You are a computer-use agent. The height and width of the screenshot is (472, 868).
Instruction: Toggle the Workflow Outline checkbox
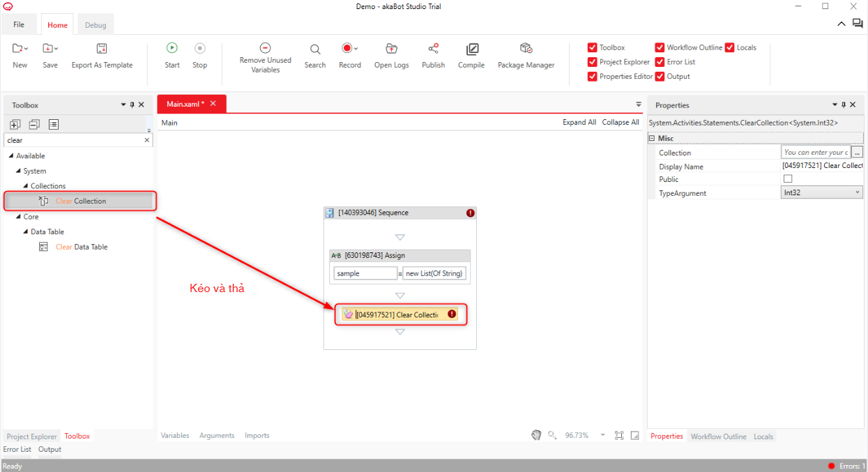[x=660, y=47]
